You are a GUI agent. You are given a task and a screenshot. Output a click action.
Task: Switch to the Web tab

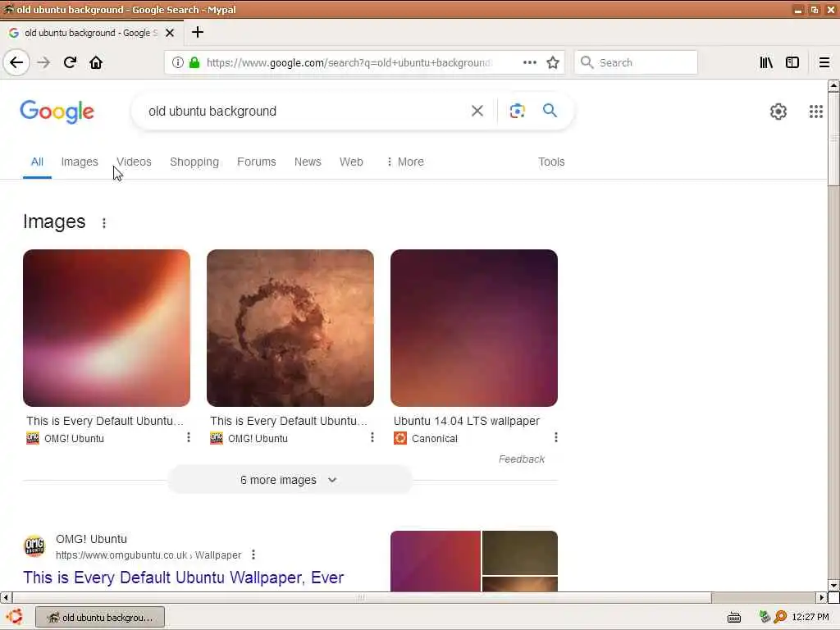click(x=351, y=162)
